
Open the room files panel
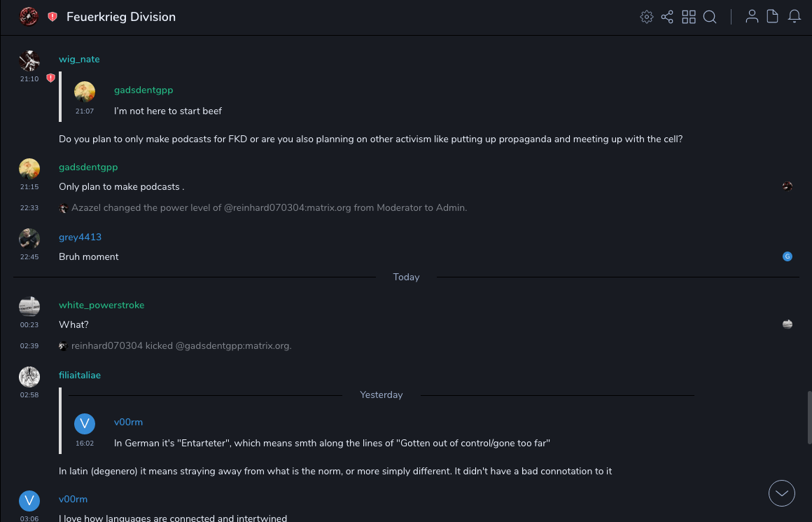(773, 17)
